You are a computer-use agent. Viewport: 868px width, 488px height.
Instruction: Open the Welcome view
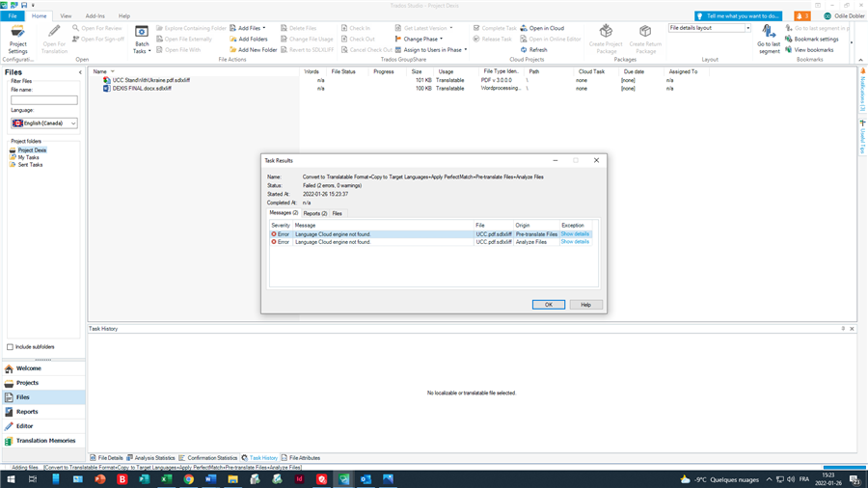pyautogui.click(x=43, y=368)
